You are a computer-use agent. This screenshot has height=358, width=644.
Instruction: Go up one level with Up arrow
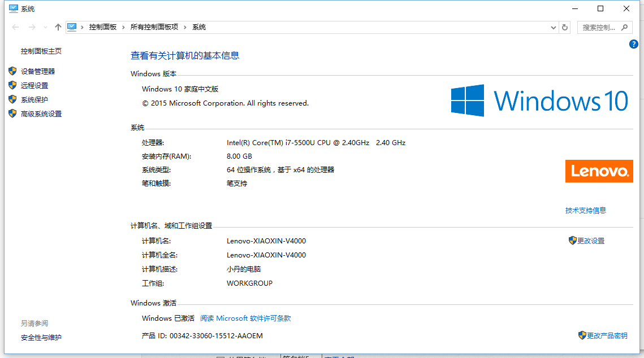click(x=58, y=27)
